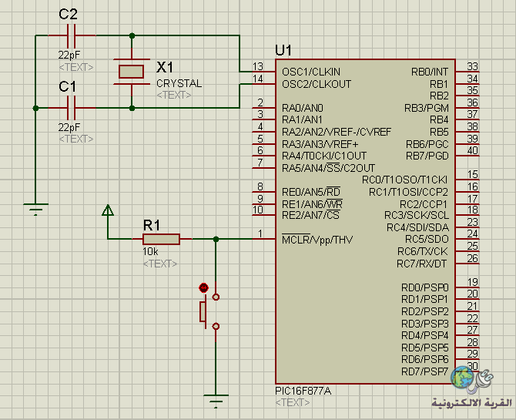This screenshot has width=516, height=420.
Task: Click the U1 component reference
Action: [283, 50]
